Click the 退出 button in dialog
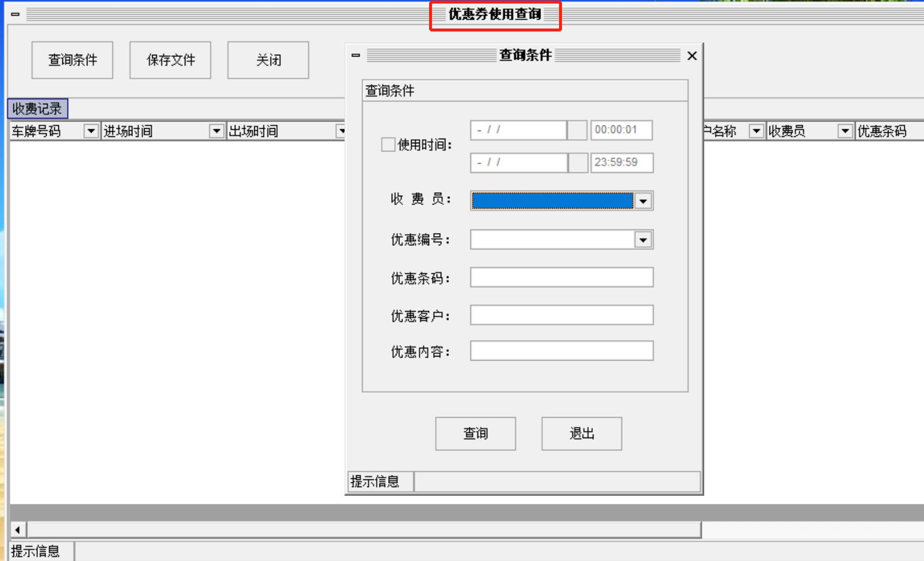This screenshot has width=924, height=561. point(582,433)
